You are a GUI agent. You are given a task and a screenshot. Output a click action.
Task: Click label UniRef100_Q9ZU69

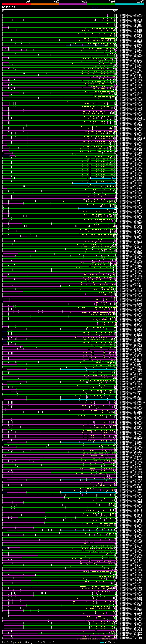click(131, 324)
